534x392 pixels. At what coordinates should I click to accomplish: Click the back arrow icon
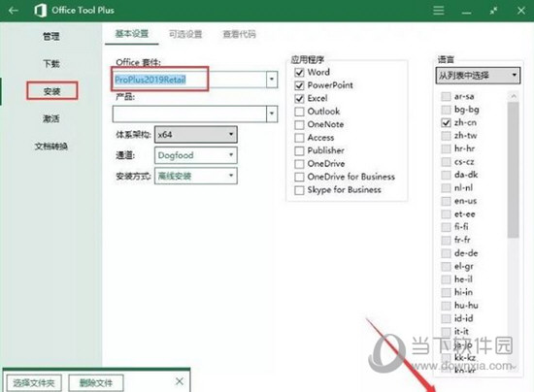(14, 11)
